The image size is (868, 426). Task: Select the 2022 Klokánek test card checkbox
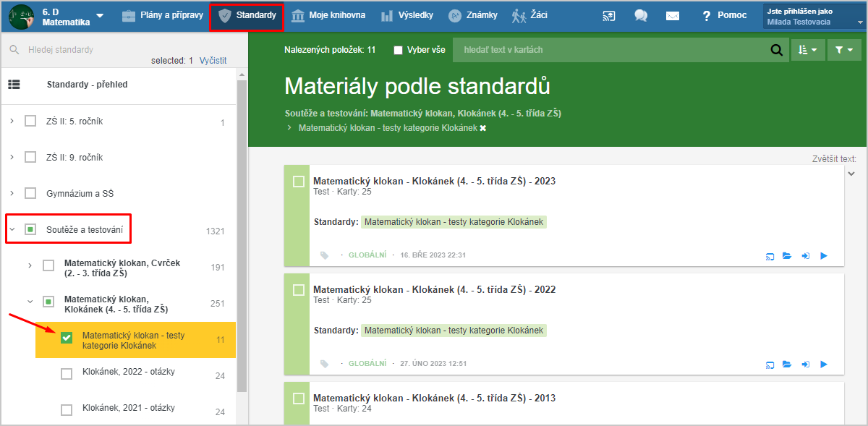[299, 290]
